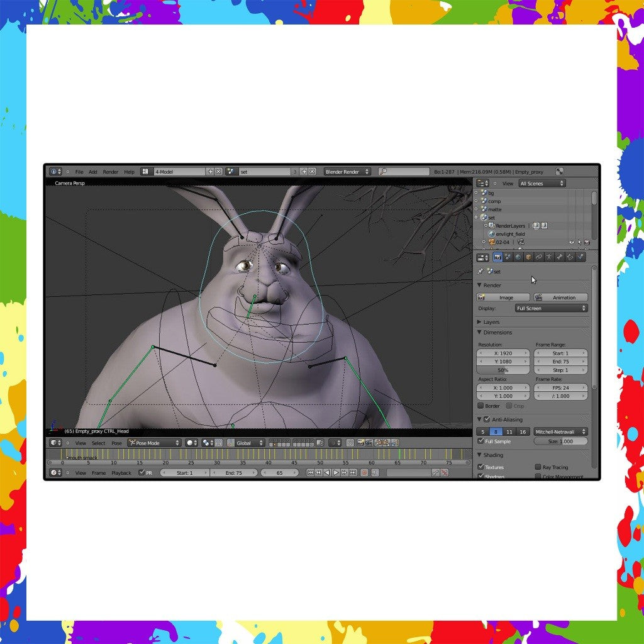Viewport: 644px width, 644px height.
Task: Select the Scene properties tab
Action: tap(507, 257)
